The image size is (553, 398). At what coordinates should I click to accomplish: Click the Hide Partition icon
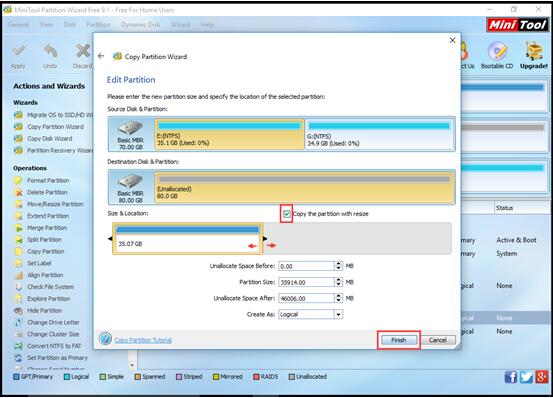click(18, 311)
